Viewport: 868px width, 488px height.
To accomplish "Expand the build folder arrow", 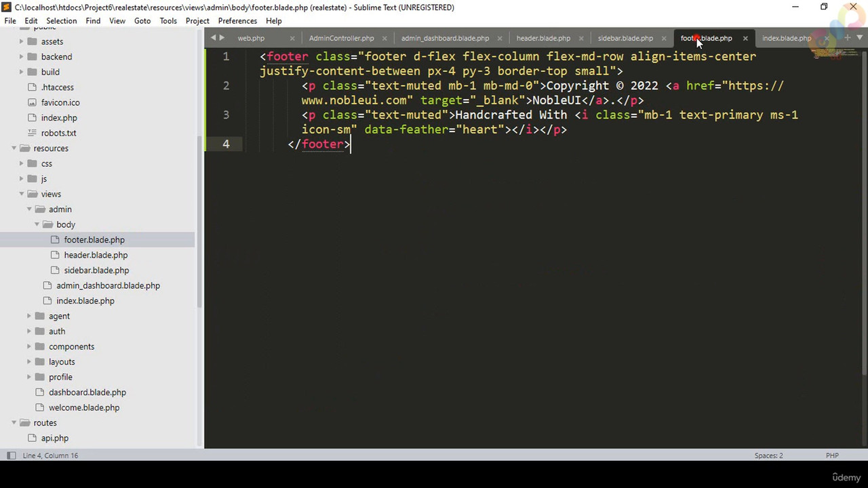I will tap(22, 72).
